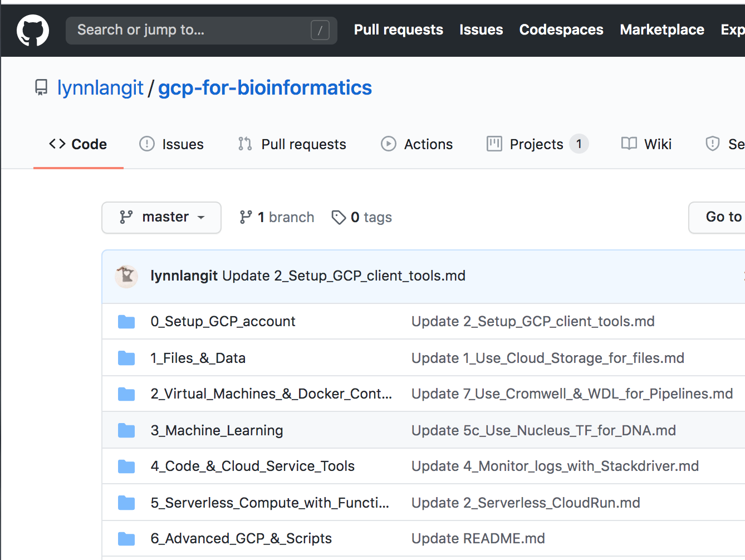The width and height of the screenshot is (745, 560).
Task: Open commit Update 7_Use_Cromwell_&_WDL_for_Pipelines.md
Action: (572, 394)
